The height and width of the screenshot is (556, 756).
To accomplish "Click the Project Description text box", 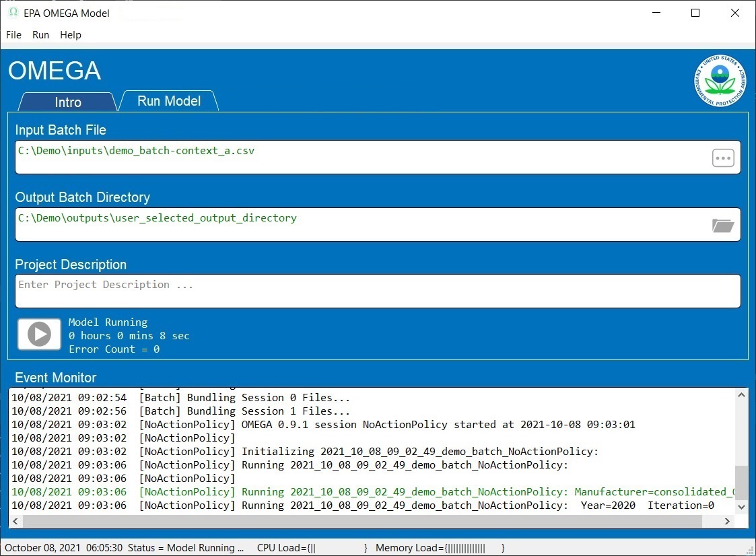I will coord(378,291).
